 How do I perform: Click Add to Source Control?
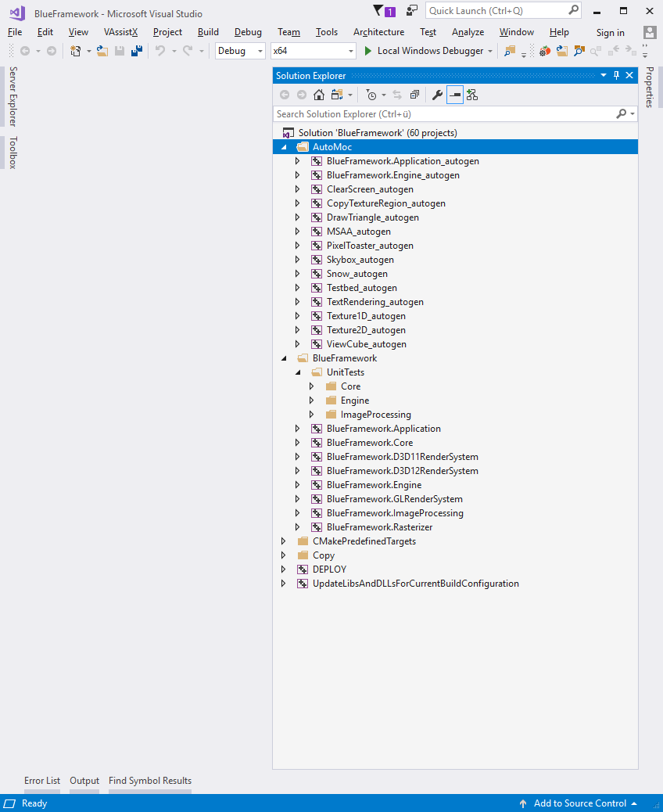(x=579, y=803)
